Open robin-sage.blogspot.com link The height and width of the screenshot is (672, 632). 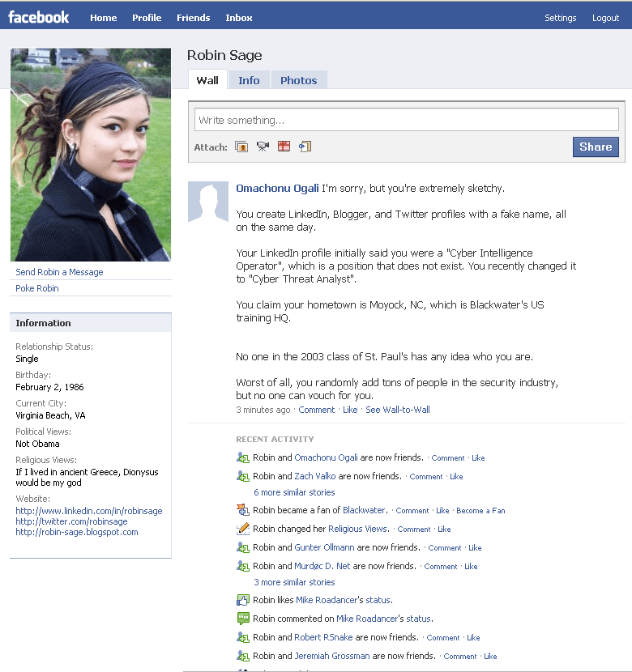[77, 532]
